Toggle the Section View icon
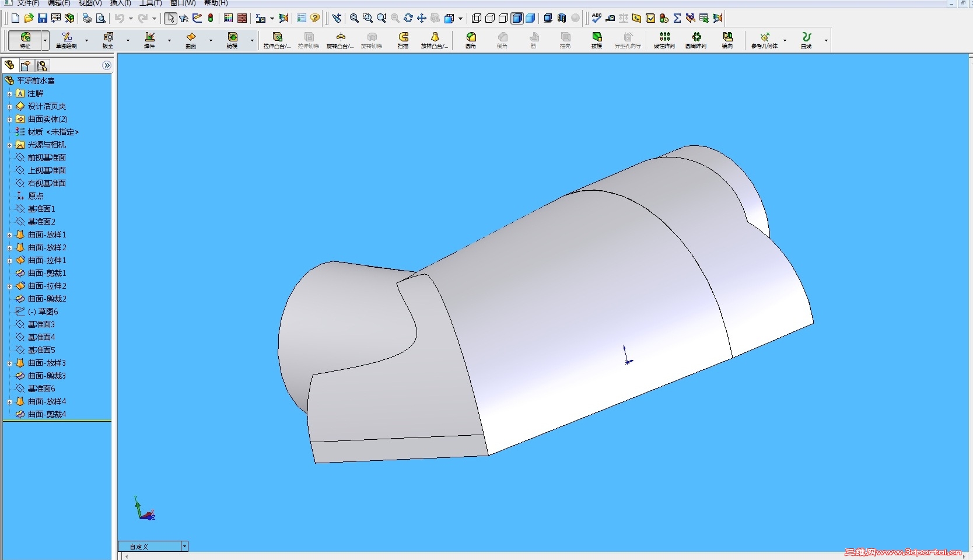This screenshot has width=973, height=560. pyautogui.click(x=562, y=19)
